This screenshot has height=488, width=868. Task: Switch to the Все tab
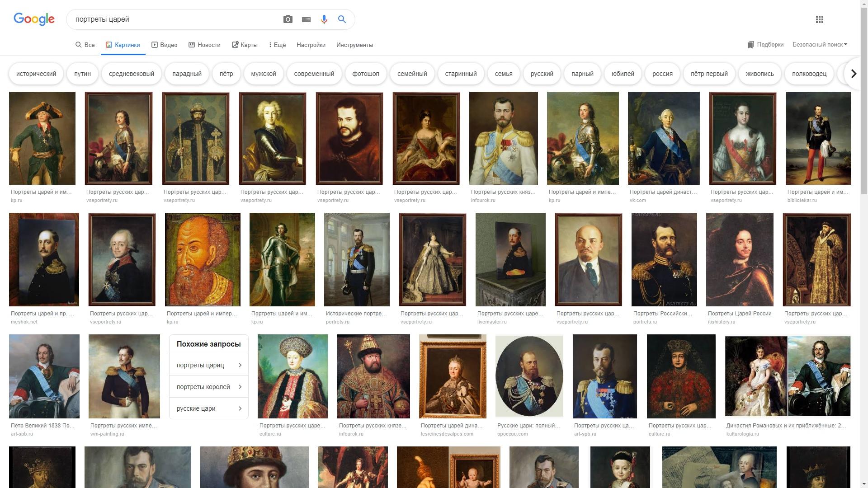[x=85, y=45]
